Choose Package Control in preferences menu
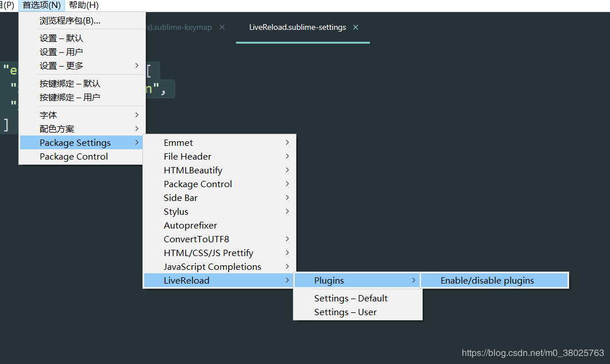610x364 pixels. (82, 156)
